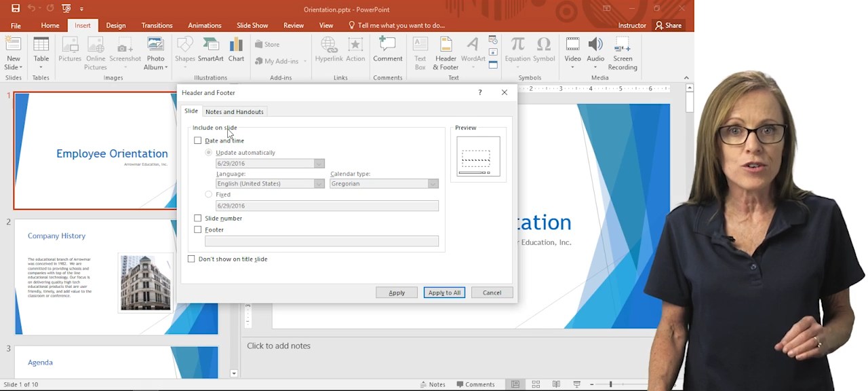868x391 pixels.
Task: Click the Apply to All button
Action: point(444,293)
